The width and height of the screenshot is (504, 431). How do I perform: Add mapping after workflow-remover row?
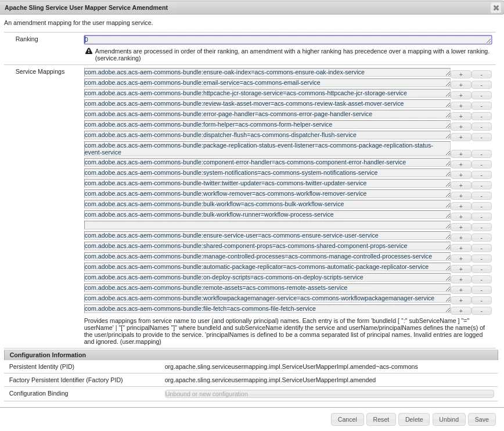coord(460,196)
